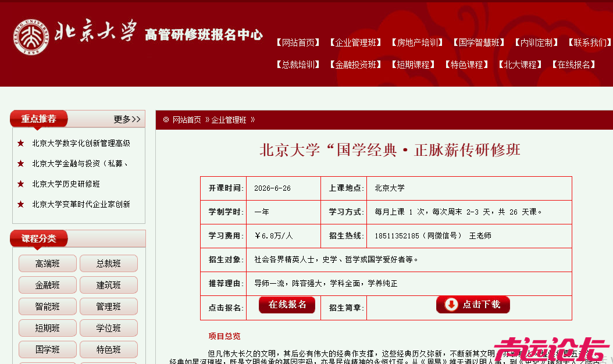613x364 pixels.
Task: Click the start date 2026-6-26
Action: pyautogui.click(x=273, y=188)
